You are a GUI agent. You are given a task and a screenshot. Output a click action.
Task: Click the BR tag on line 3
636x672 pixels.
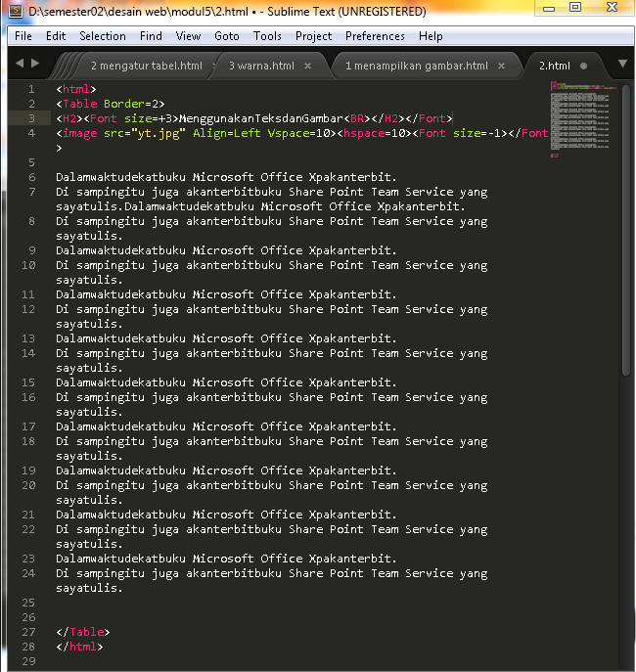click(x=357, y=118)
